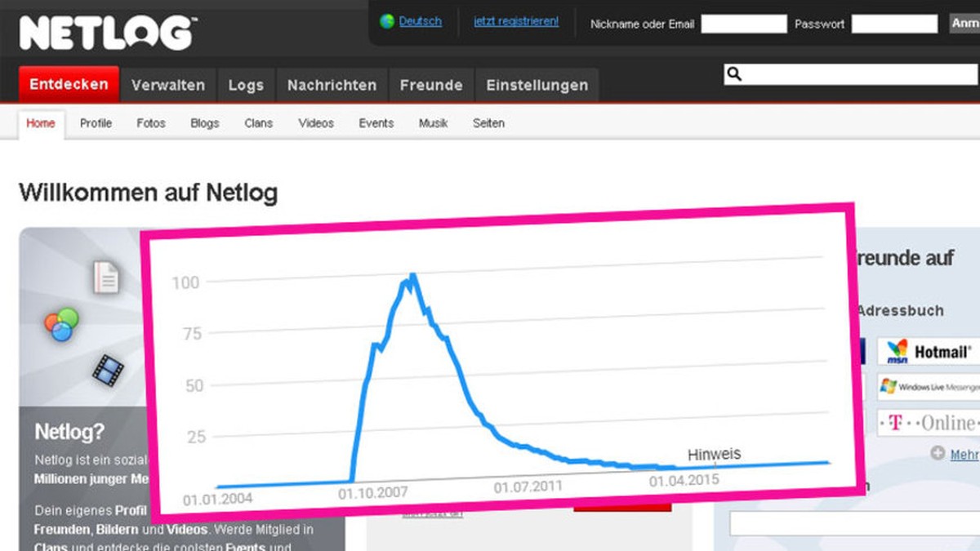Image resolution: width=980 pixels, height=551 pixels.
Task: Click the 01.07.2011 axis date
Action: point(528,487)
